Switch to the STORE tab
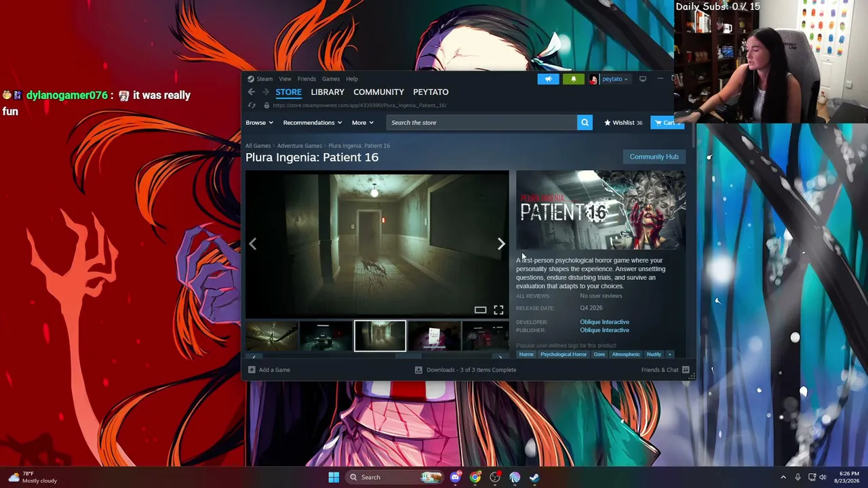The width and height of the screenshot is (868, 488). pos(288,92)
